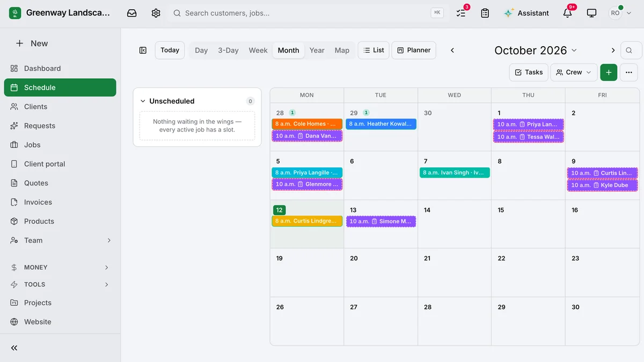Open the blue Heather Kowal event
644x362 pixels.
(381, 124)
